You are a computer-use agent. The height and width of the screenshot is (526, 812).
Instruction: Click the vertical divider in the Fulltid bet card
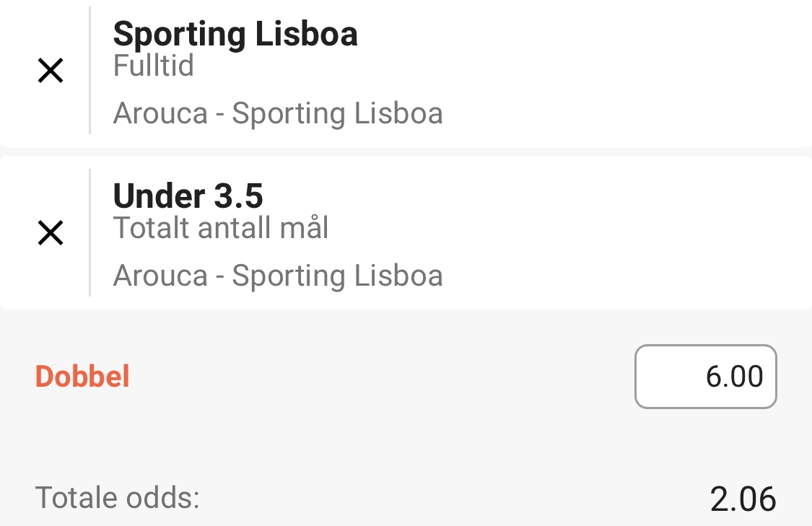coord(90,71)
